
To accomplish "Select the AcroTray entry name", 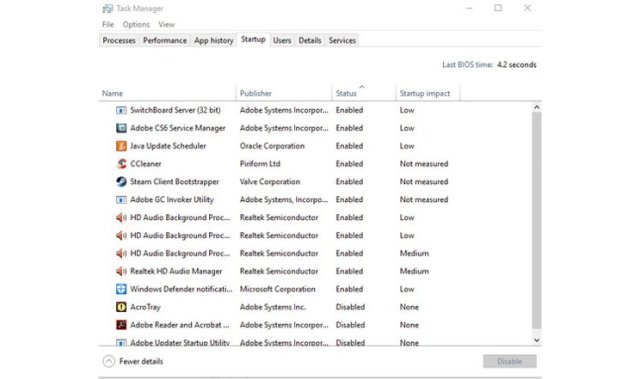I will click(145, 307).
